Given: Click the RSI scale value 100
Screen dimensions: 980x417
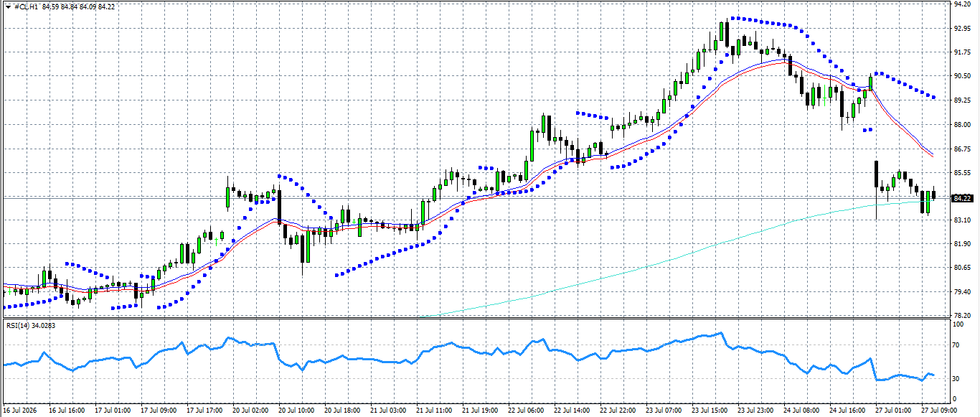Looking at the screenshot, I should (x=958, y=324).
